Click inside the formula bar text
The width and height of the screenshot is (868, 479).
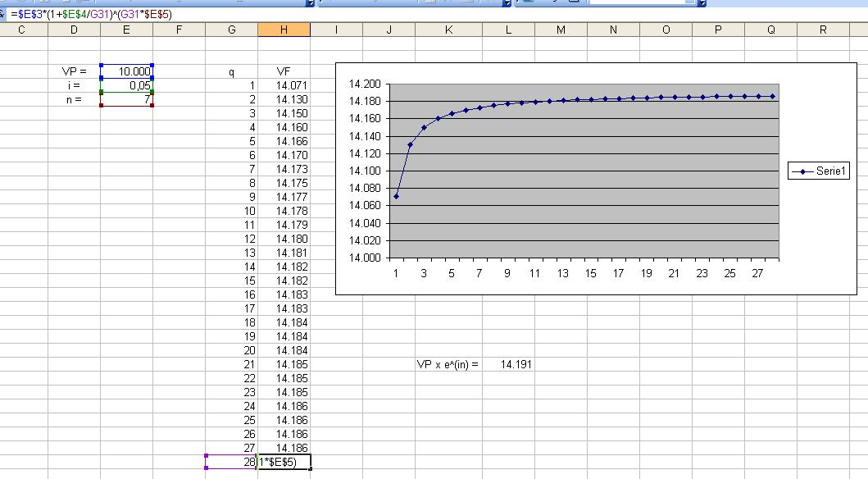click(x=91, y=15)
